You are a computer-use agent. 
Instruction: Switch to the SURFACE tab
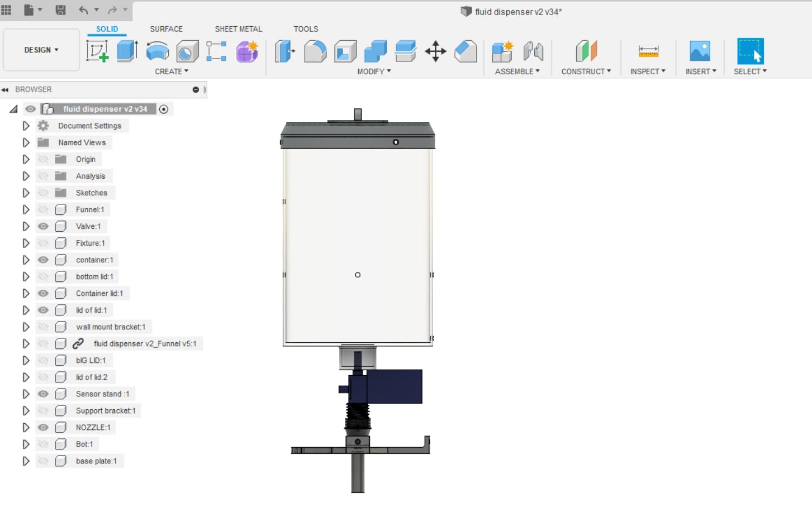click(x=166, y=29)
